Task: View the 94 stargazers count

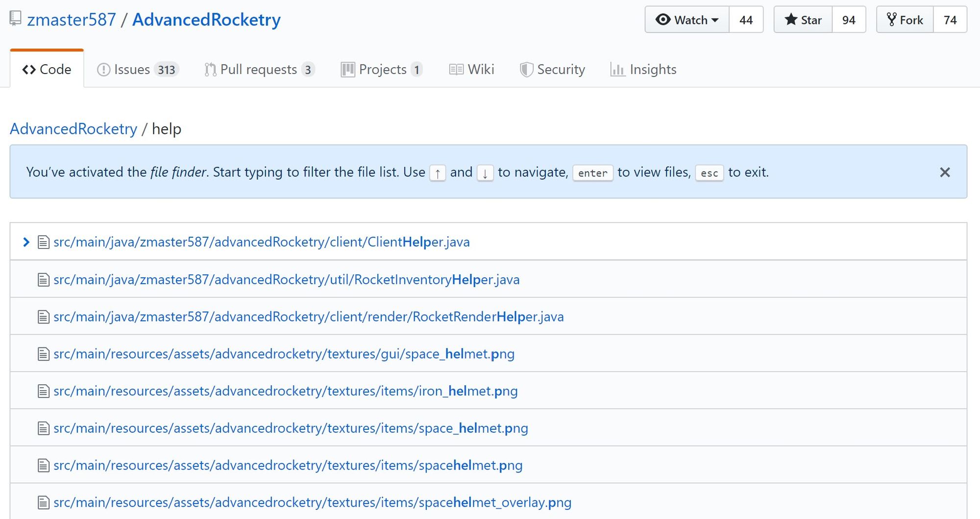Action: (x=849, y=20)
